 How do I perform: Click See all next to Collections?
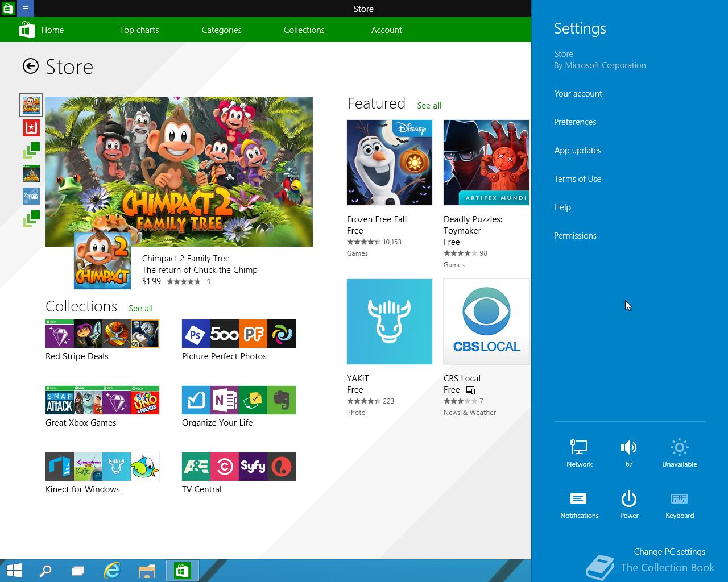(140, 309)
